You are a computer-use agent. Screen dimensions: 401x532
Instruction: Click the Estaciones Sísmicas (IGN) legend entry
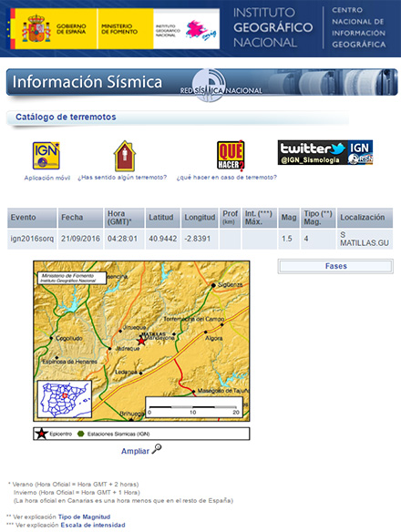coord(114,434)
